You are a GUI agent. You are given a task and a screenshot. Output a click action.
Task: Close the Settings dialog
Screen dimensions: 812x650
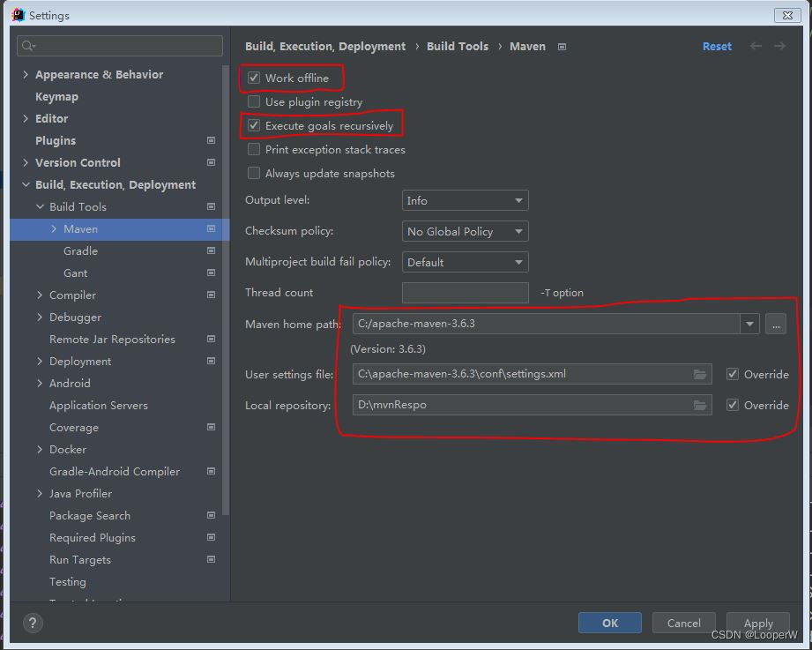[787, 15]
